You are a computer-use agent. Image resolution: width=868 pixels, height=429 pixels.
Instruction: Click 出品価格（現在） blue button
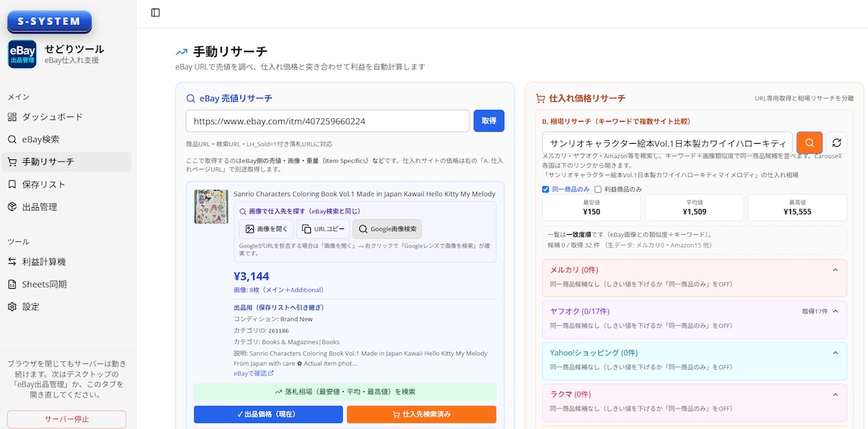(268, 414)
